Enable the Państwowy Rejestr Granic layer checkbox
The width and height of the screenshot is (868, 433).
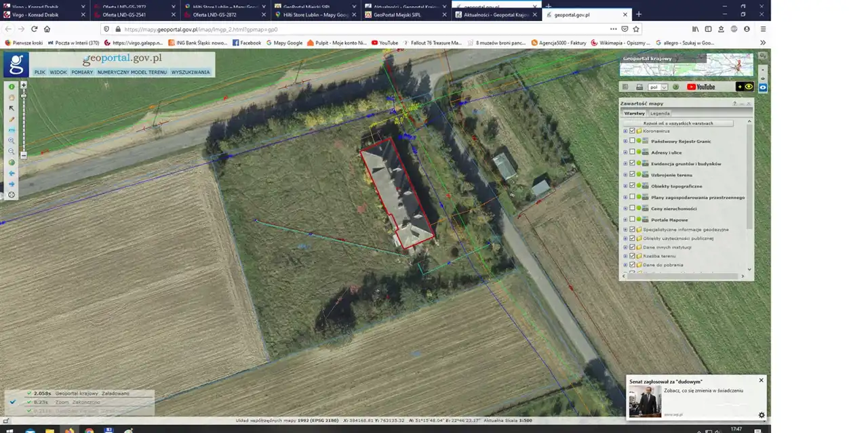click(x=632, y=141)
